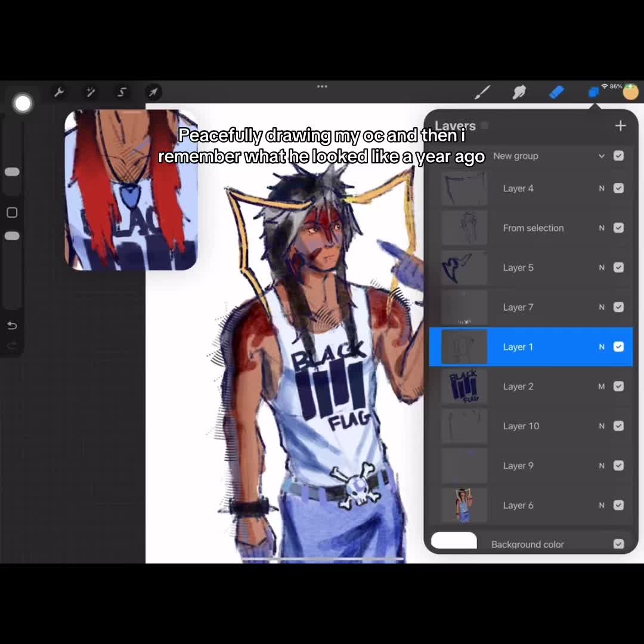Screen dimensions: 644x644
Task: Select the Layer 9 name
Action: 518,466
